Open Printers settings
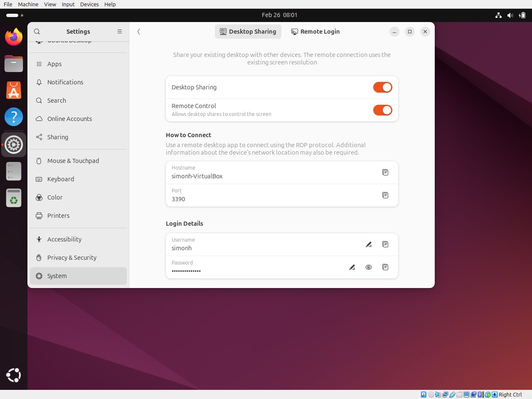This screenshot has width=532, height=399. pos(78,216)
